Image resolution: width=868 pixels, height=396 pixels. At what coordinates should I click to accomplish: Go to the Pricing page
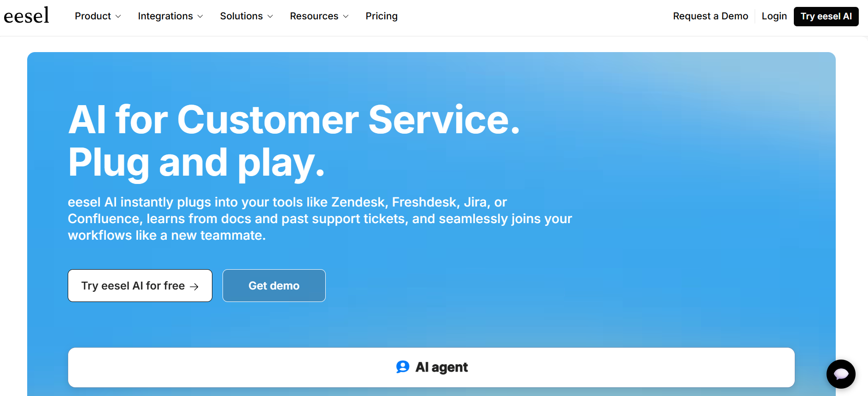pyautogui.click(x=381, y=16)
